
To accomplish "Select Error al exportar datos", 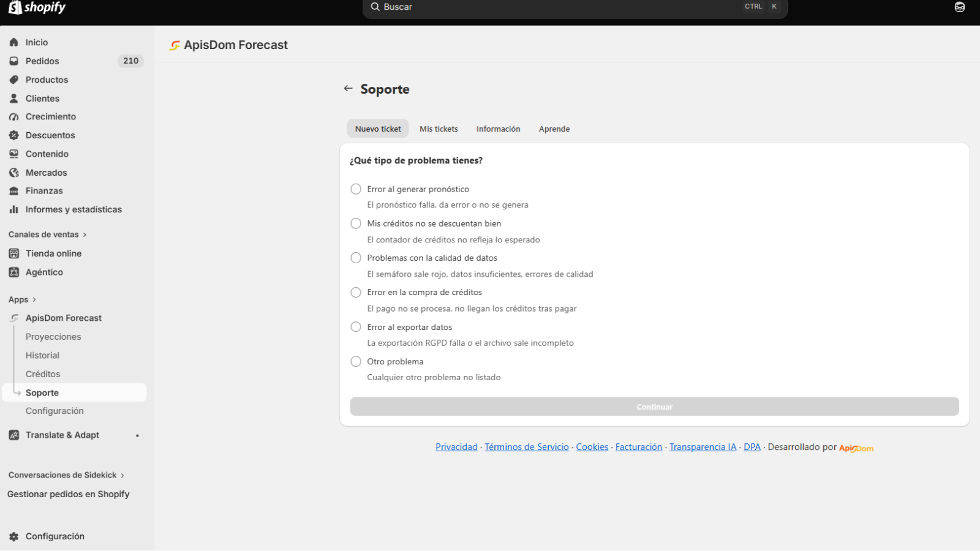I will coord(356,327).
